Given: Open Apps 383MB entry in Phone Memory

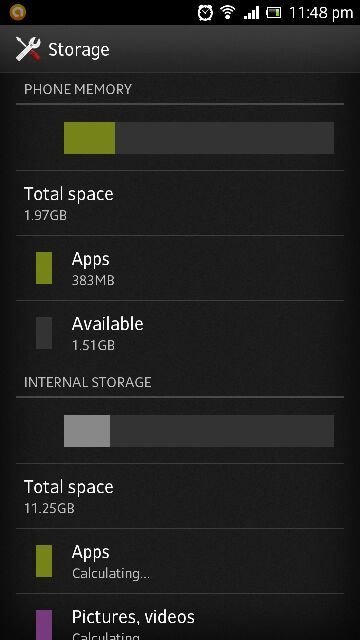Looking at the screenshot, I should pos(180,268).
